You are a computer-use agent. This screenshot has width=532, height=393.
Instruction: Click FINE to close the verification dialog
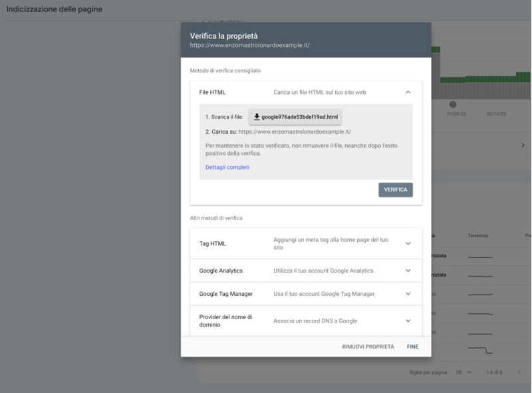click(413, 346)
